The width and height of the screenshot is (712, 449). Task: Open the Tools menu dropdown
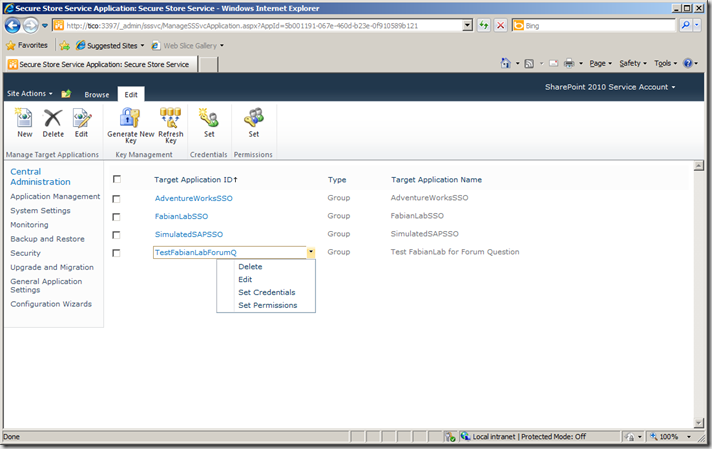point(665,64)
